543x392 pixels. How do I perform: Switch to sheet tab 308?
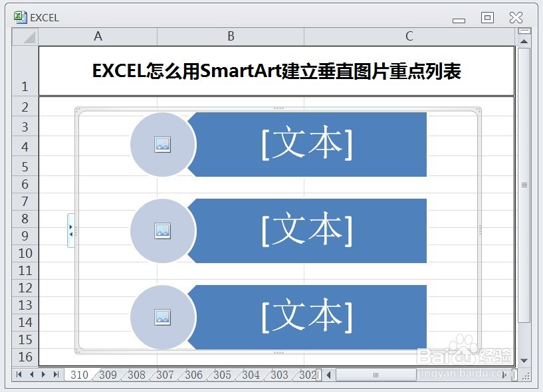136,375
